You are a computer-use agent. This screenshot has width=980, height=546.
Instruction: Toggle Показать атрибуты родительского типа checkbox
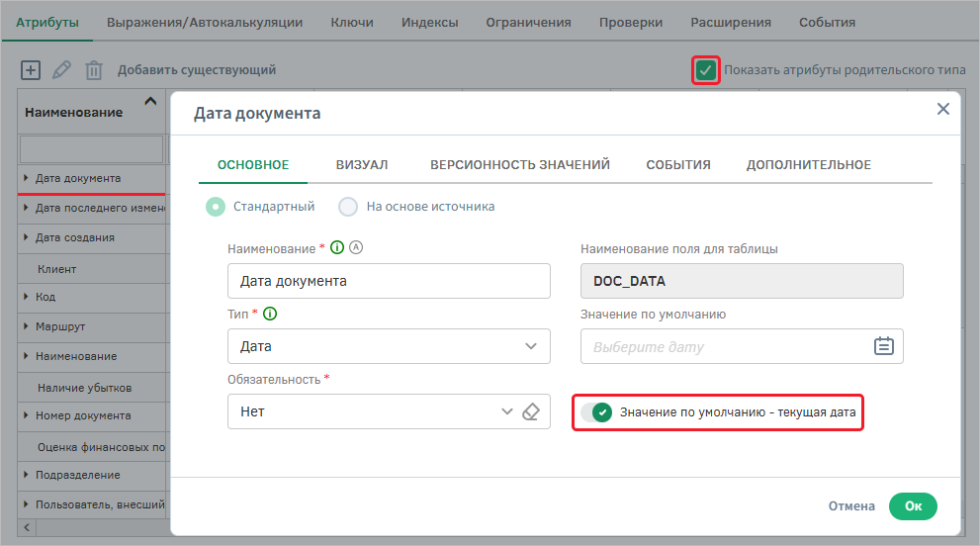click(706, 70)
